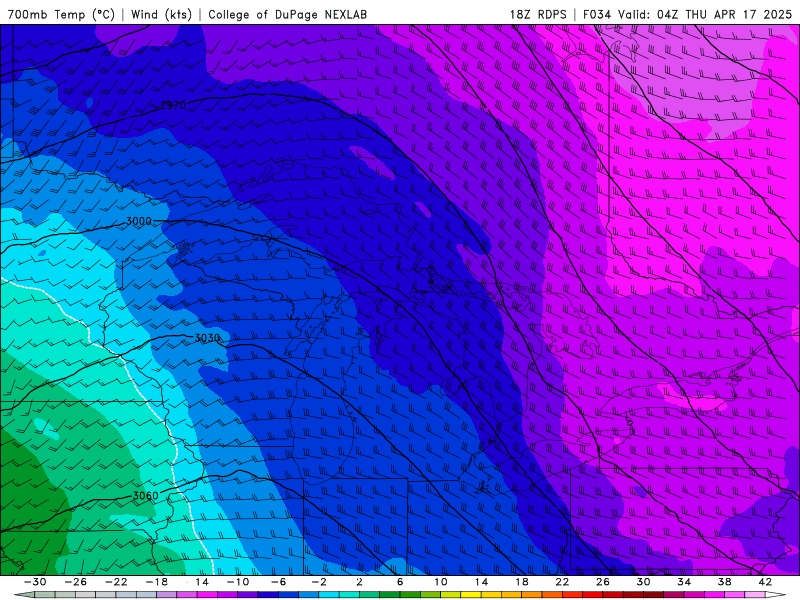This screenshot has width=800, height=600.
Task: Click the "F034 Valid: 04Z THU APR 17 2025" text
Action: [x=687, y=14]
